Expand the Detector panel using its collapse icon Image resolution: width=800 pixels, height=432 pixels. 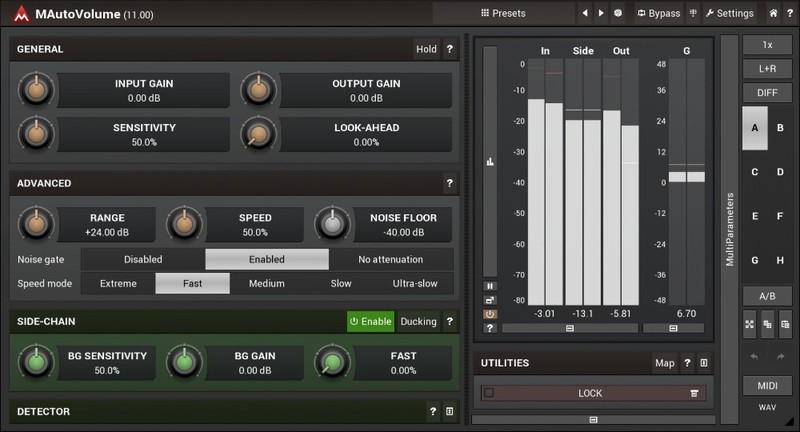[449, 411]
